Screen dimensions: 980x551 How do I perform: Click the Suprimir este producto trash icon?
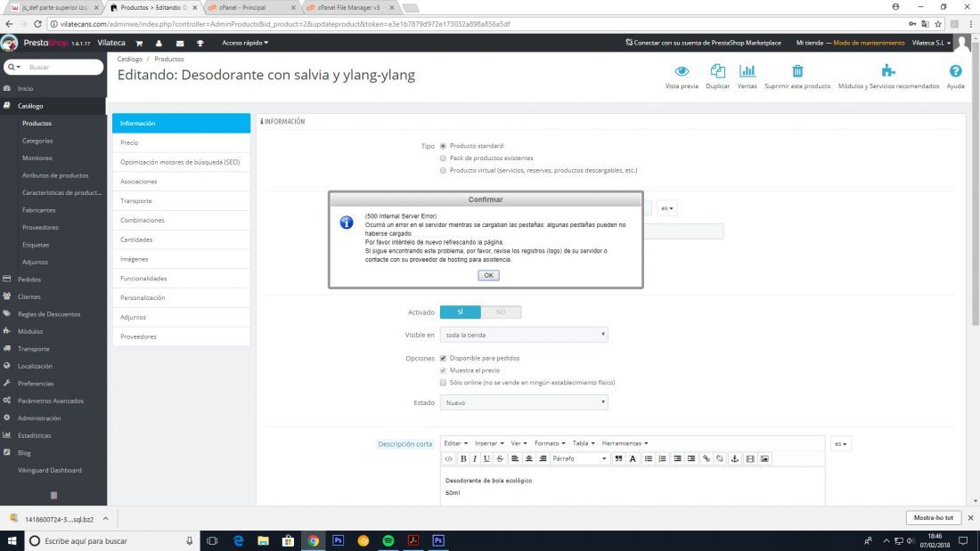pyautogui.click(x=797, y=71)
